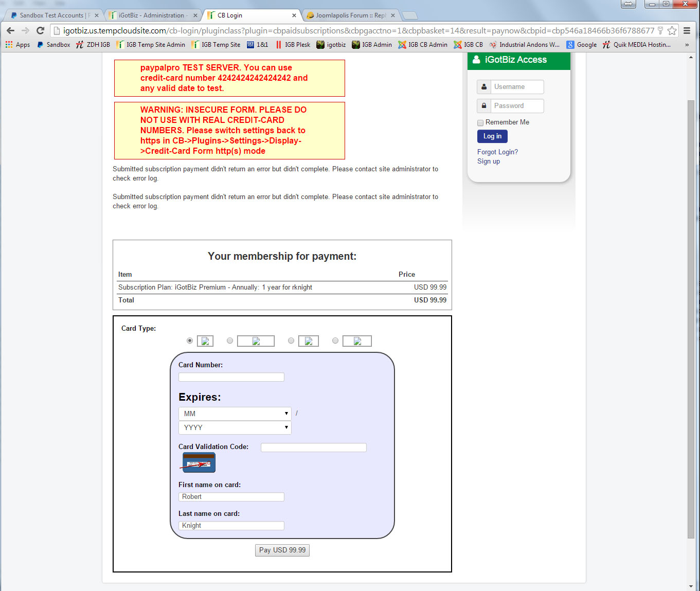This screenshot has width=700, height=591.
Task: Select the third card type radio button
Action: coord(291,341)
